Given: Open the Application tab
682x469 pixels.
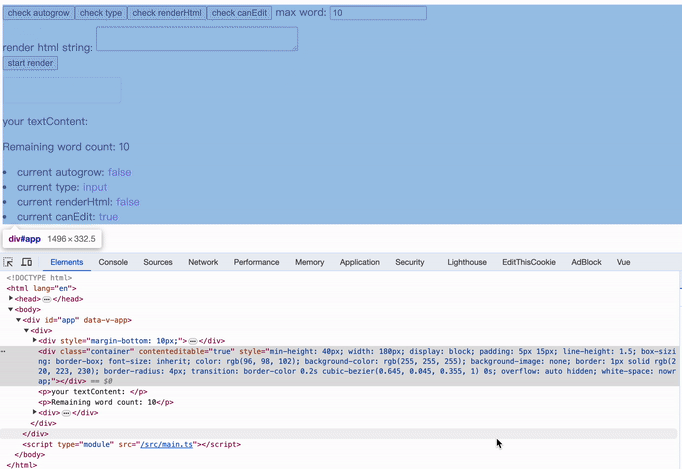Looking at the screenshot, I should [x=360, y=262].
